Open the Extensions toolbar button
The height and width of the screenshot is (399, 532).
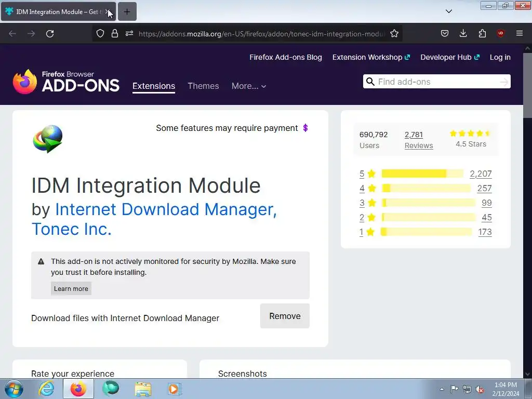(x=482, y=33)
